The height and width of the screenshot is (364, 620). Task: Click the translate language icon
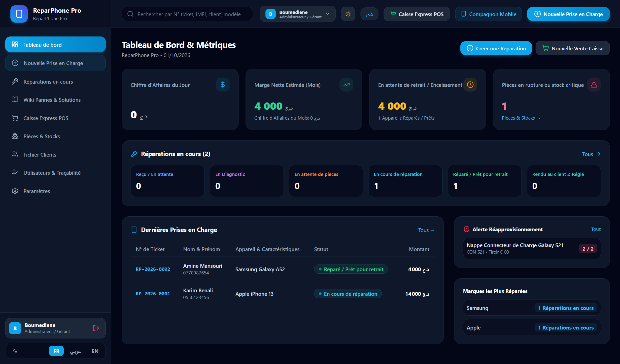(15, 351)
